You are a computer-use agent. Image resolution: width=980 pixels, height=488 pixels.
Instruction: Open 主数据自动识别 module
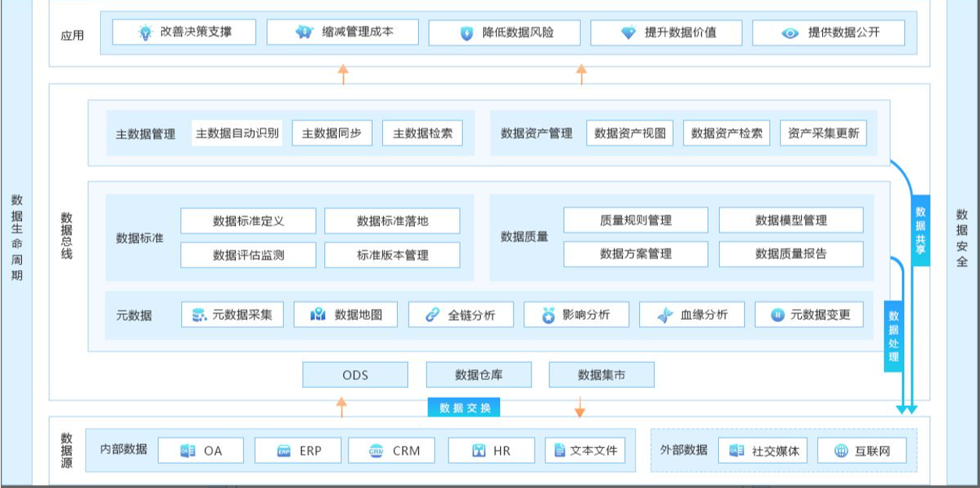(237, 133)
